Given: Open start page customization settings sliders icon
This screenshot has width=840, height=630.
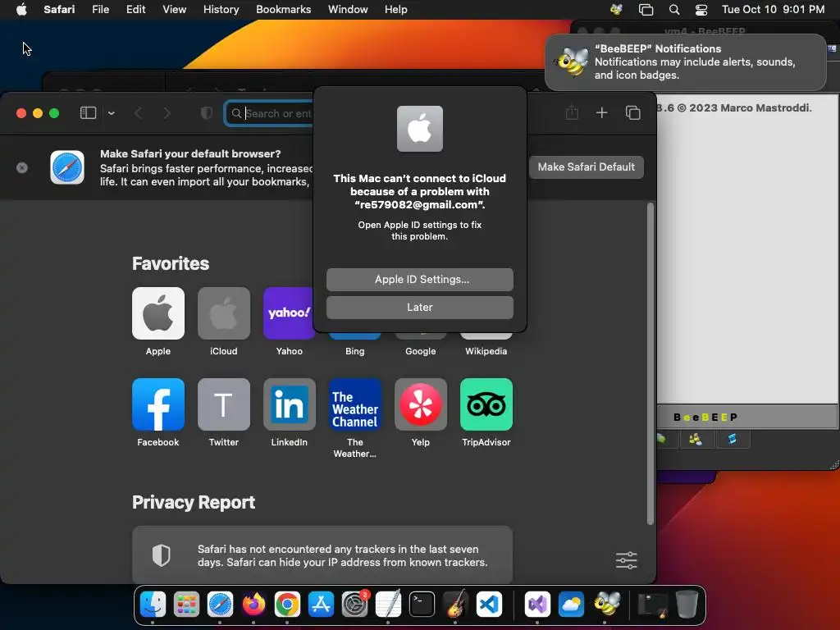Looking at the screenshot, I should coord(626,560).
